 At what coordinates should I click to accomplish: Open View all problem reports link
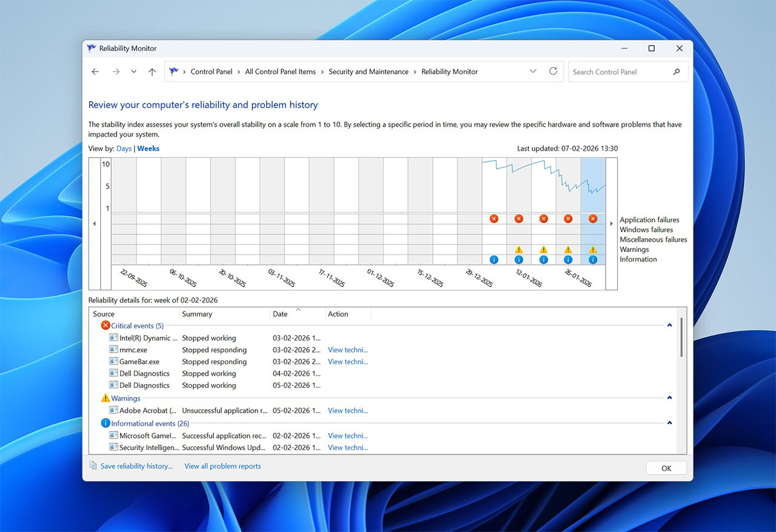click(x=222, y=466)
